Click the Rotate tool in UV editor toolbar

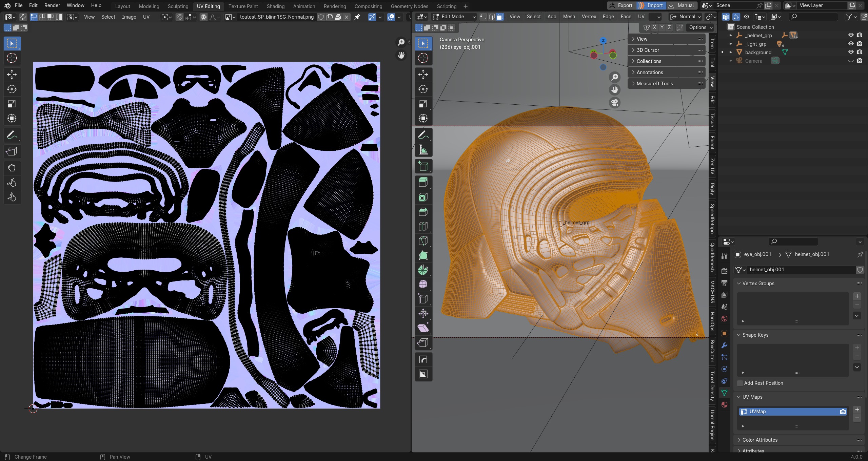pyautogui.click(x=12, y=89)
